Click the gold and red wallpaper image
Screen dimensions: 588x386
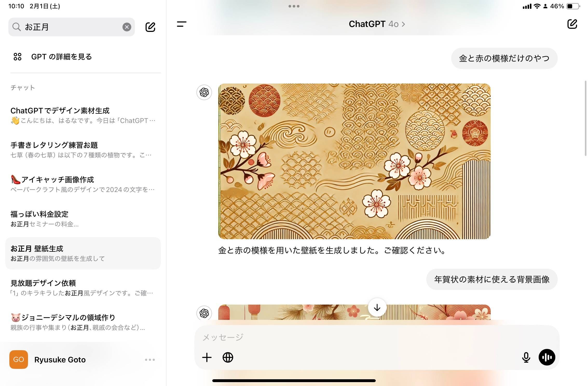coord(354,161)
